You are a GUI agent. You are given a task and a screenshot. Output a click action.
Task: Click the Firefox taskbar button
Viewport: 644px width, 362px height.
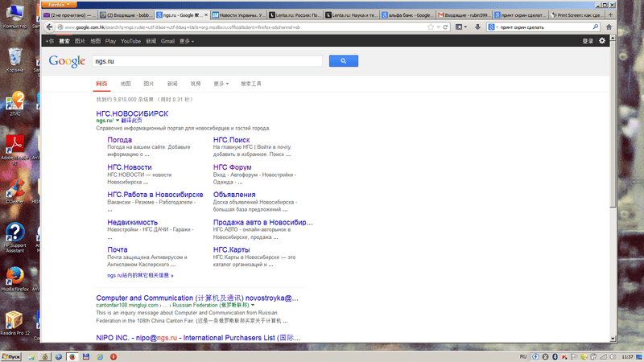coord(72,356)
